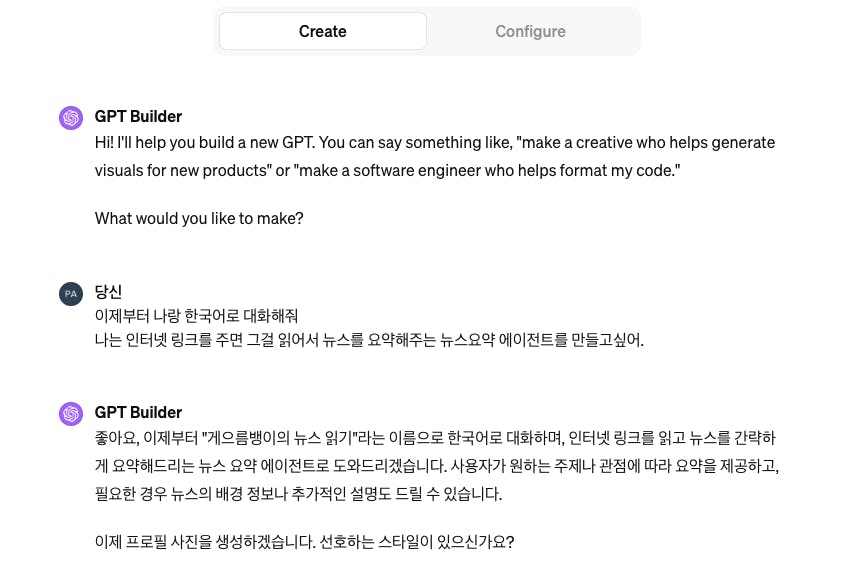Screen dimensions: 846x572
Task: Click the GPT Builder avatar beside the Korean reply
Action: (71, 413)
